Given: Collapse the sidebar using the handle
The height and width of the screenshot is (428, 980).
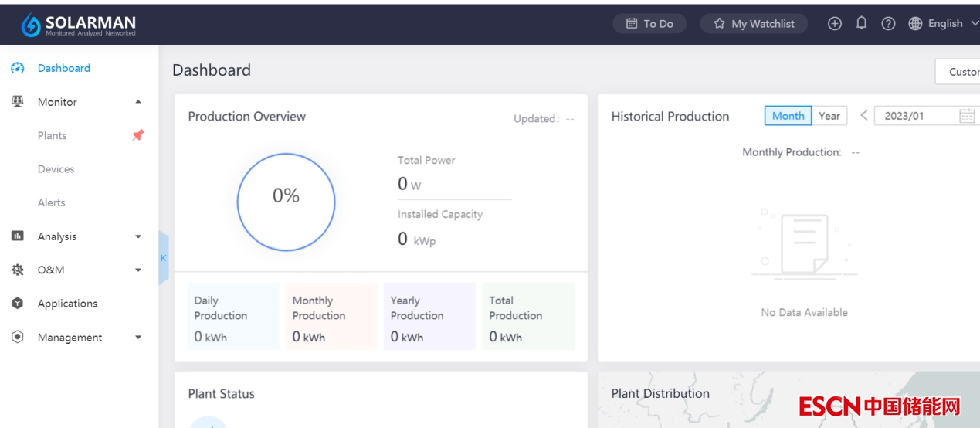Looking at the screenshot, I should [163, 258].
